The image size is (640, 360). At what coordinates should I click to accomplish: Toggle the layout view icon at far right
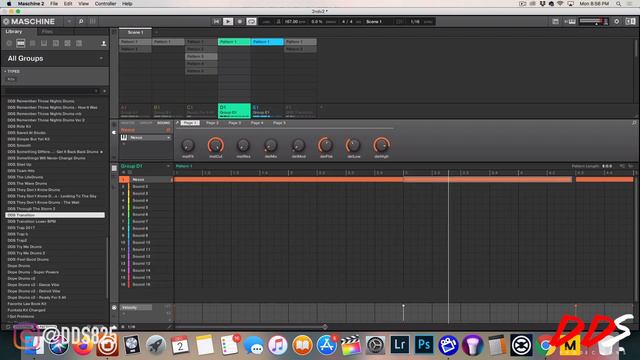[630, 22]
